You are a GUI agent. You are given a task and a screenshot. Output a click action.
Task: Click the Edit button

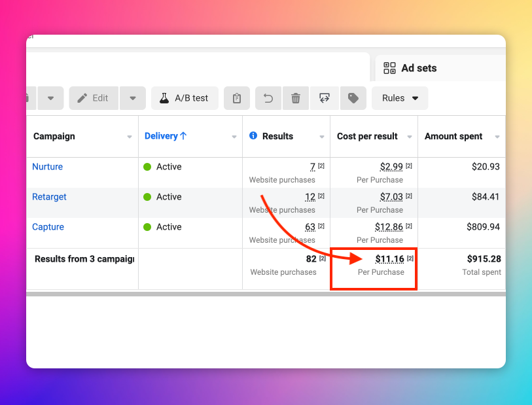(x=94, y=98)
